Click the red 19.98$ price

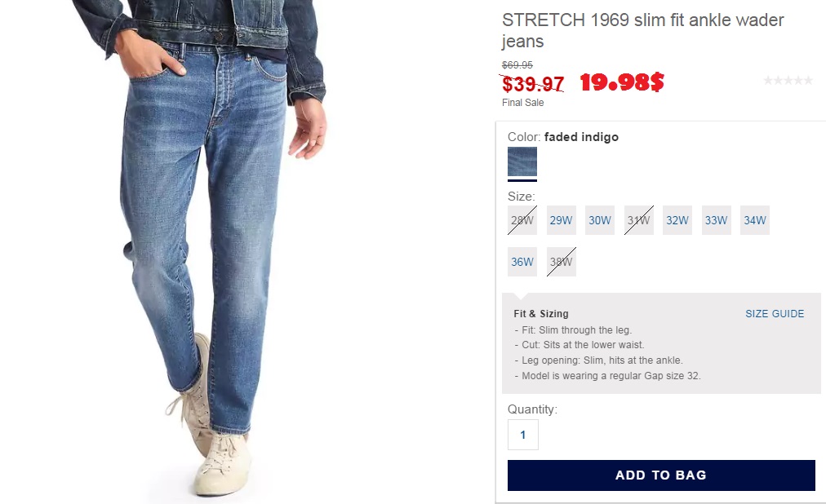click(622, 82)
